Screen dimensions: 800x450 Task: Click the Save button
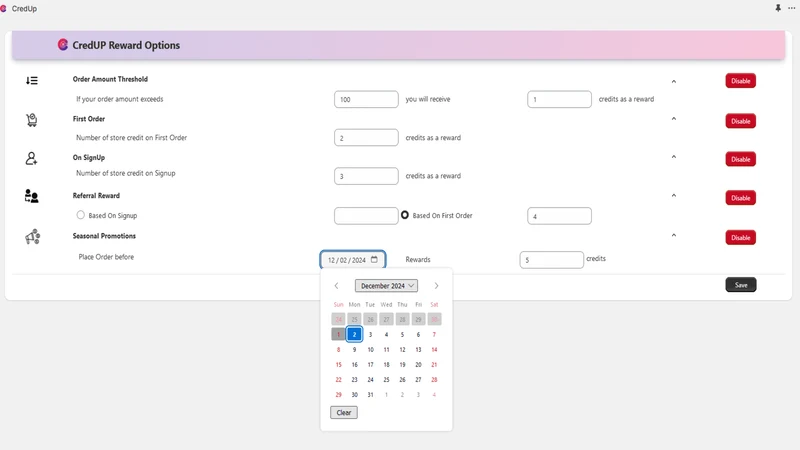pyautogui.click(x=741, y=285)
